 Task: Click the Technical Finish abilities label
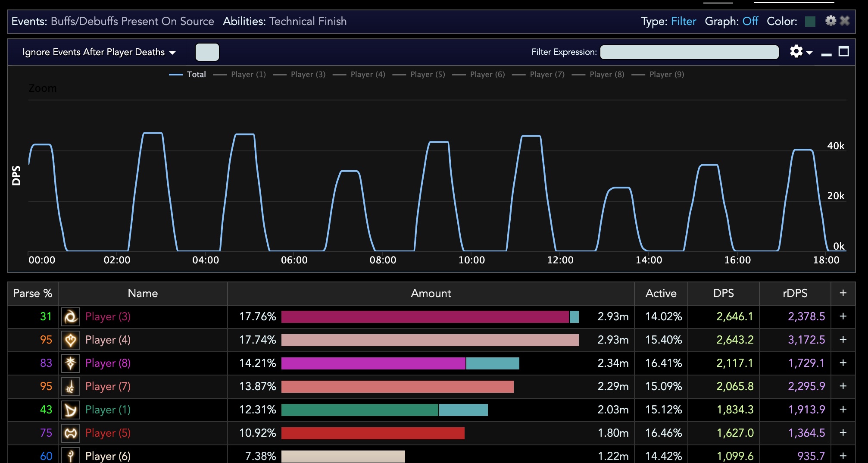click(308, 21)
